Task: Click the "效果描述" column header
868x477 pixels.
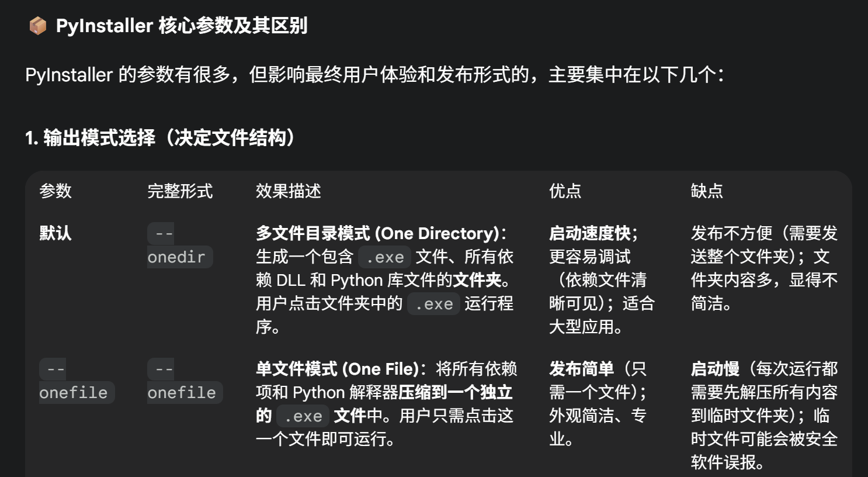Action: tap(288, 191)
